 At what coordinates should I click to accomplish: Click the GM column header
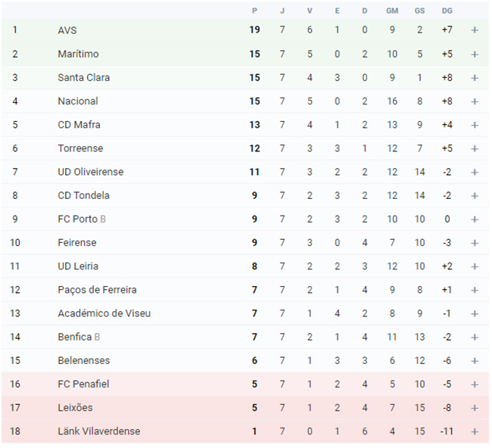coord(392,11)
